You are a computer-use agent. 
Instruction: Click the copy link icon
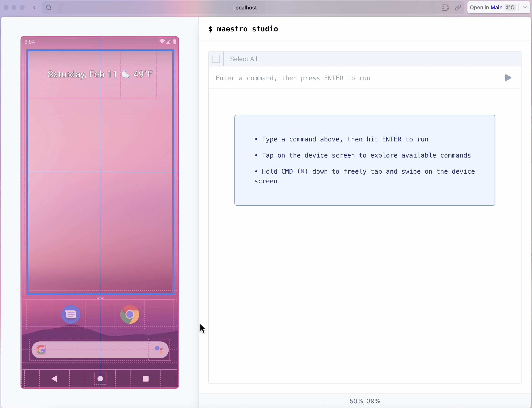click(458, 7)
